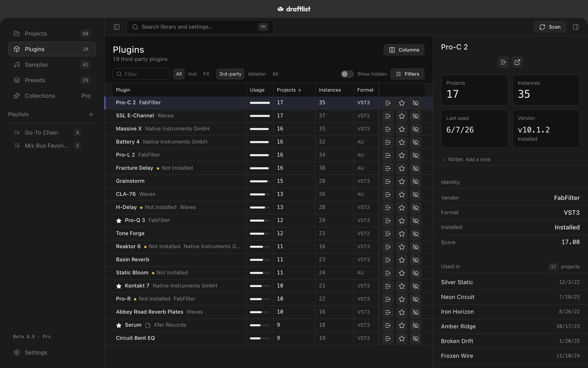Add H-Delay to playlist
Screen dimensions: 588x368
click(388, 208)
